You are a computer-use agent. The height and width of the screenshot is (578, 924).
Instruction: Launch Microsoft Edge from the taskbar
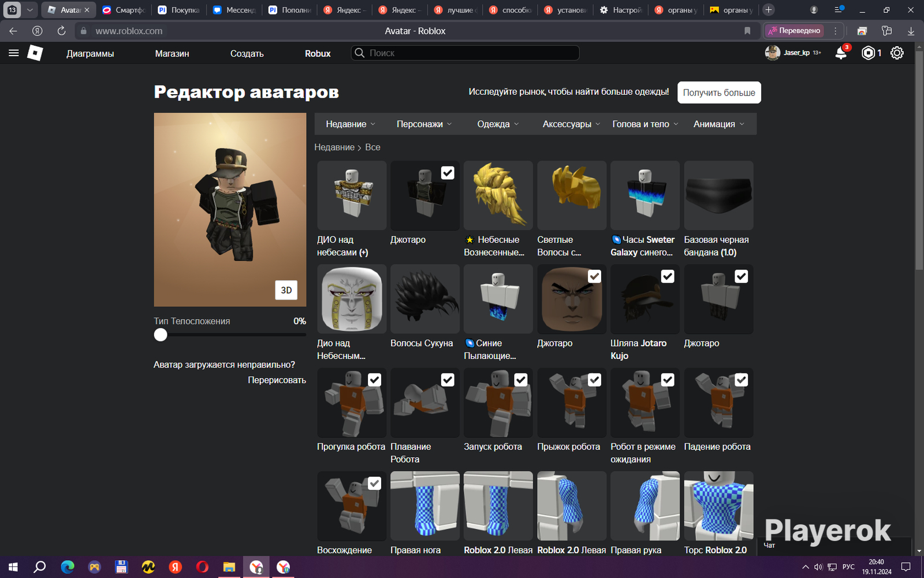(68, 567)
